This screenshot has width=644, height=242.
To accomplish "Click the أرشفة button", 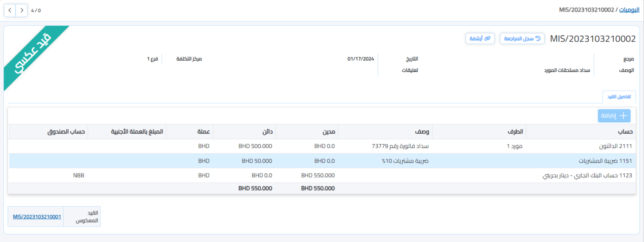I will (480, 38).
